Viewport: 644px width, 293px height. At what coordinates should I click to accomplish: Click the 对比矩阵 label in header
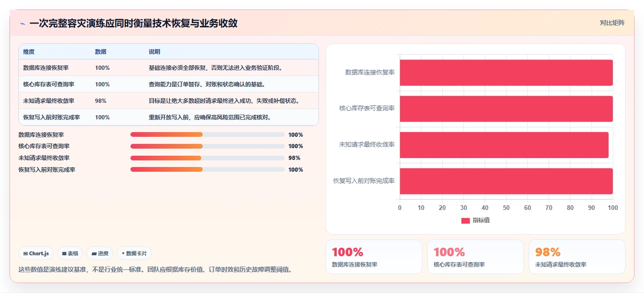click(x=612, y=23)
